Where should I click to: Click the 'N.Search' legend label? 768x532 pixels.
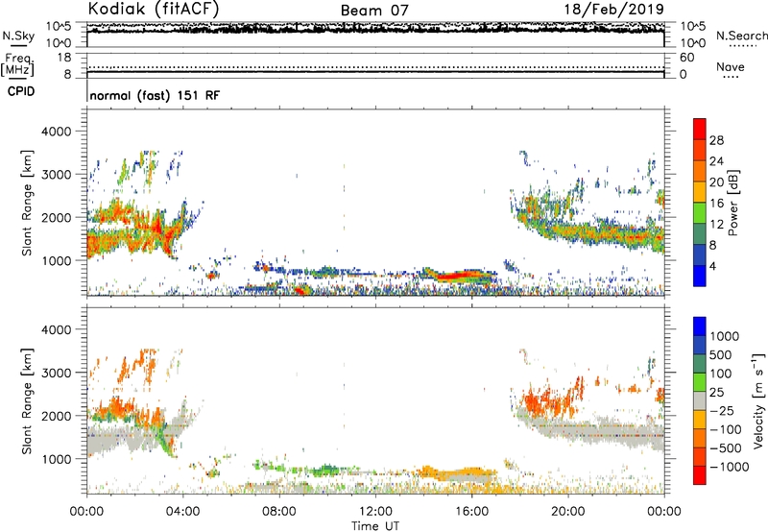[742, 36]
